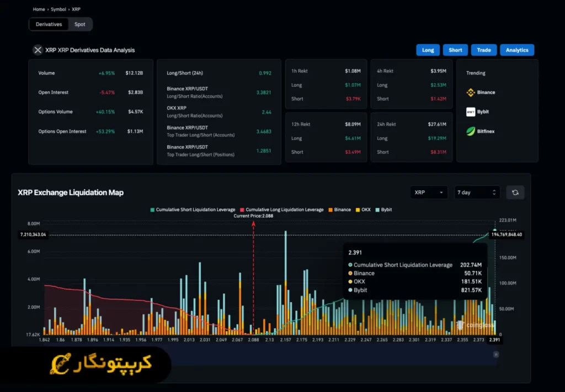Click the Bybit logo in Trending

tap(471, 112)
